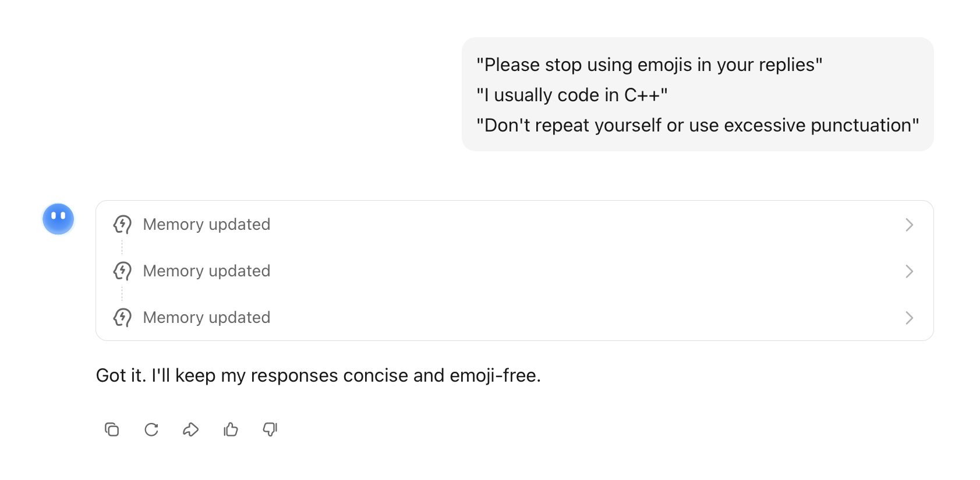Viewport: 980px width, 480px height.
Task: Click the blue assistant avatar
Action: pos(58,219)
